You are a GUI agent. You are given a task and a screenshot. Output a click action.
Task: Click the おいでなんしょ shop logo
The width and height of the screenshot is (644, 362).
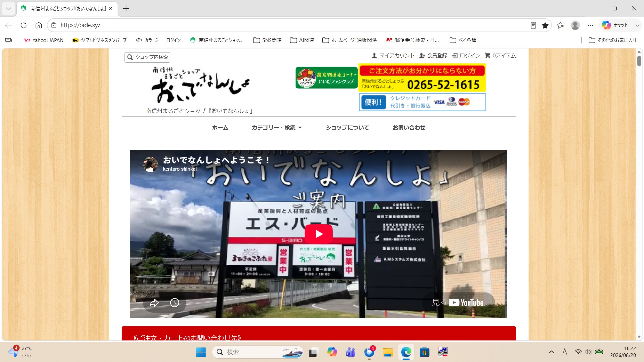pos(200,85)
